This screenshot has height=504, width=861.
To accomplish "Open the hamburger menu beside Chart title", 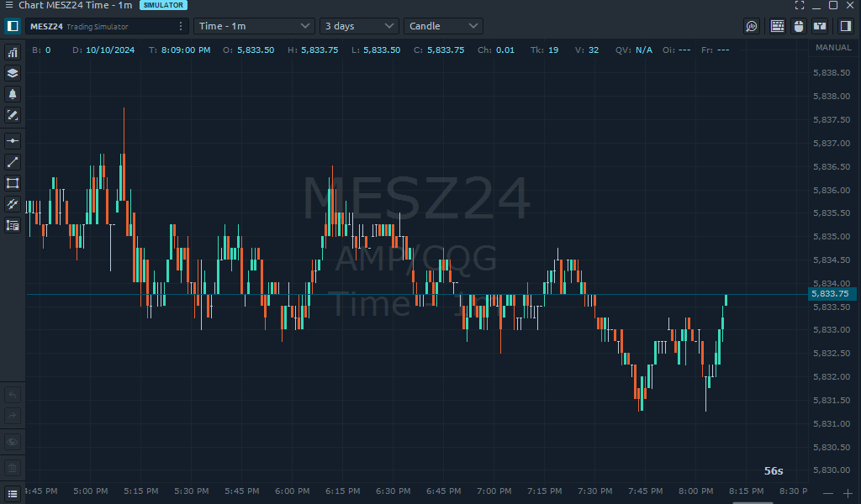I will 8,5.
